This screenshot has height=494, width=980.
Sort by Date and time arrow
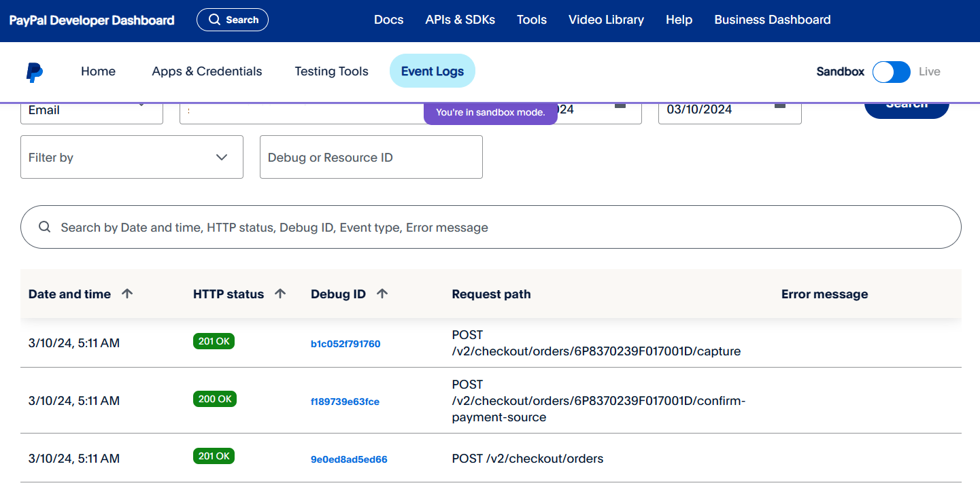pyautogui.click(x=127, y=294)
